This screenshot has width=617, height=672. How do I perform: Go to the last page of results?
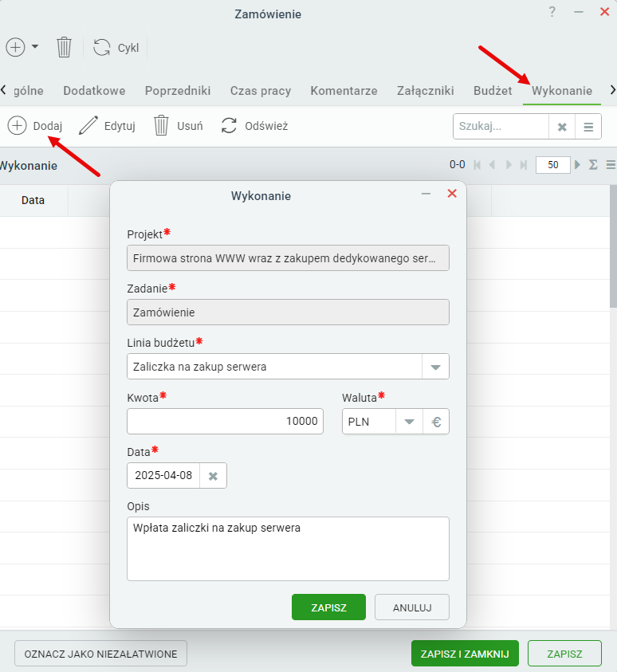pos(523,165)
